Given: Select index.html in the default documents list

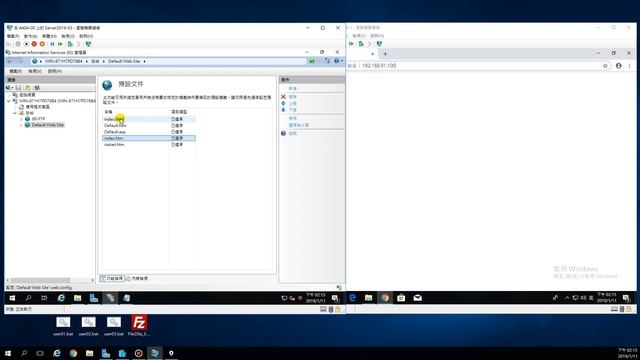Looking at the screenshot, I should [x=149, y=119].
